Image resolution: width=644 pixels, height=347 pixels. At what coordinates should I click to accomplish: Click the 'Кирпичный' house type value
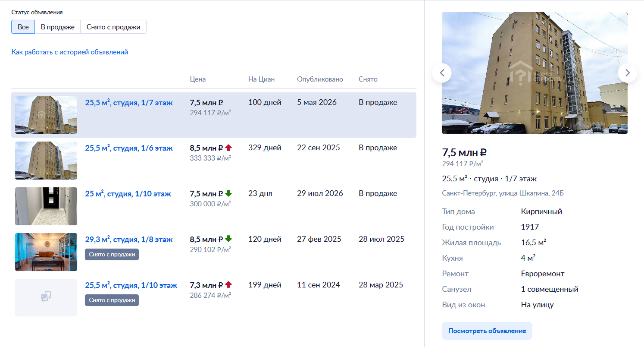(x=541, y=211)
